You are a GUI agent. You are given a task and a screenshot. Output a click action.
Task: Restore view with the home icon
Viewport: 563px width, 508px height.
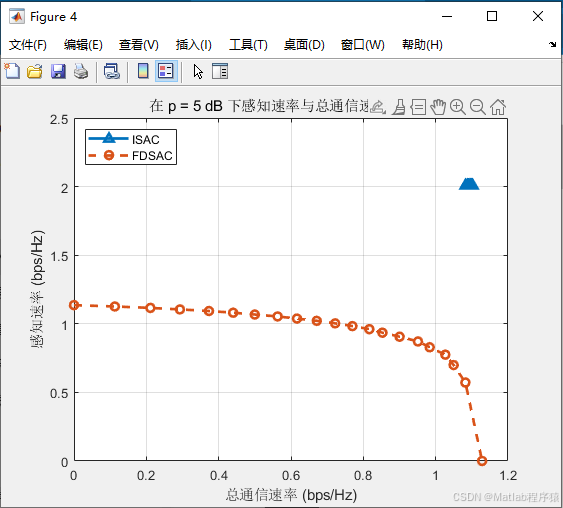498,107
